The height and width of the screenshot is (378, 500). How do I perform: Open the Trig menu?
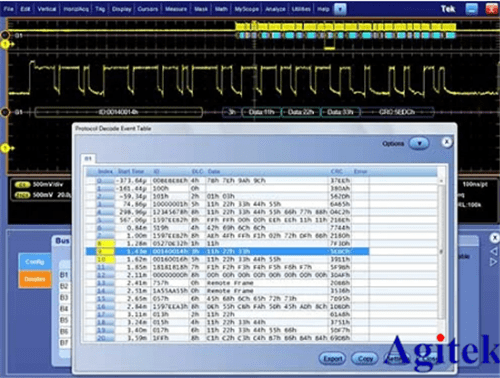click(x=100, y=9)
